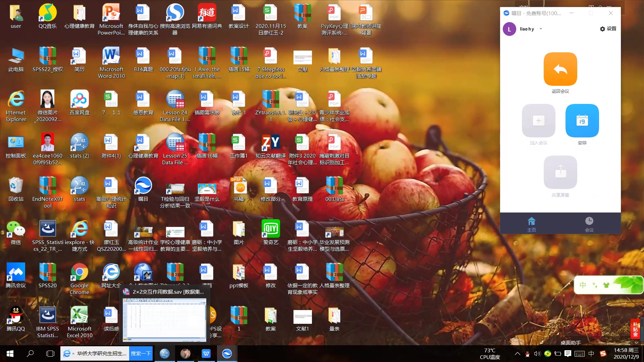Screen dimensions: 644x362
Task: Expand user account dropdown for liao hy
Action: click(540, 29)
